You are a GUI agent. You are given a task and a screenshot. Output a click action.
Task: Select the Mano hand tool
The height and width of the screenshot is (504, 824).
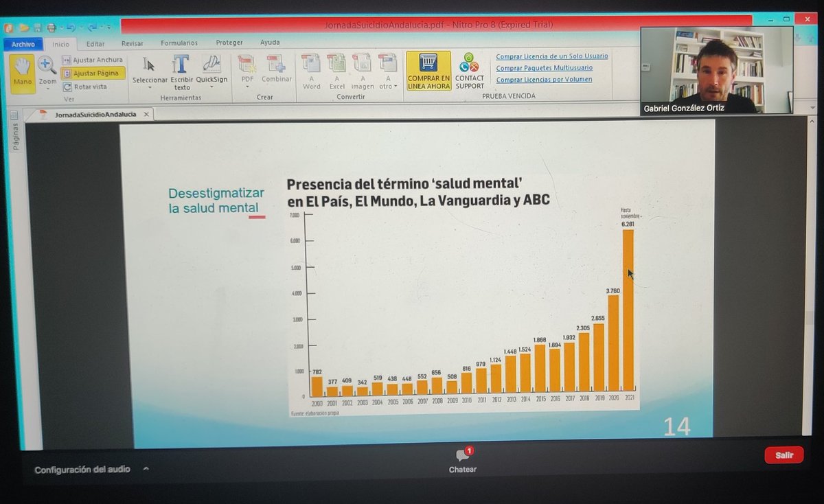23,73
